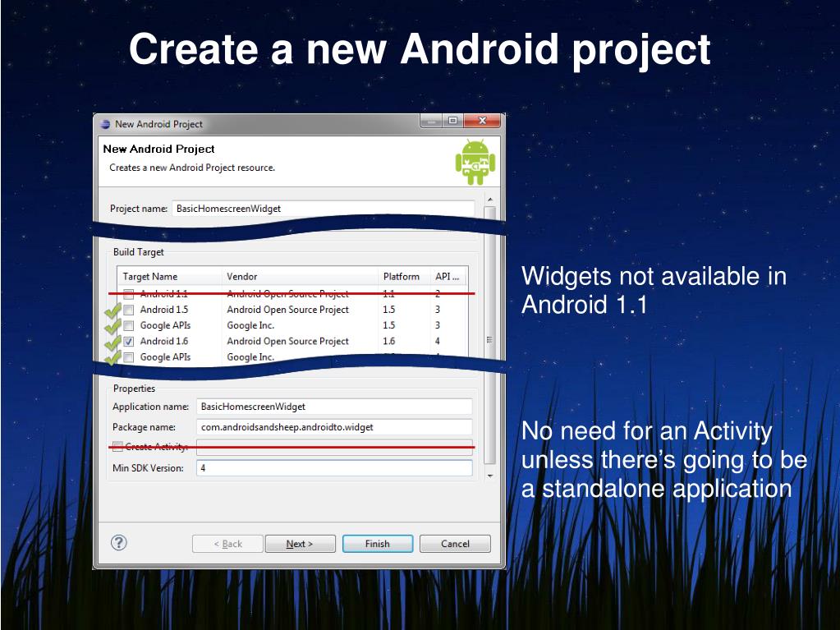Viewport: 840px width, 630px height.
Task: Click the Finish button
Action: coord(378,544)
